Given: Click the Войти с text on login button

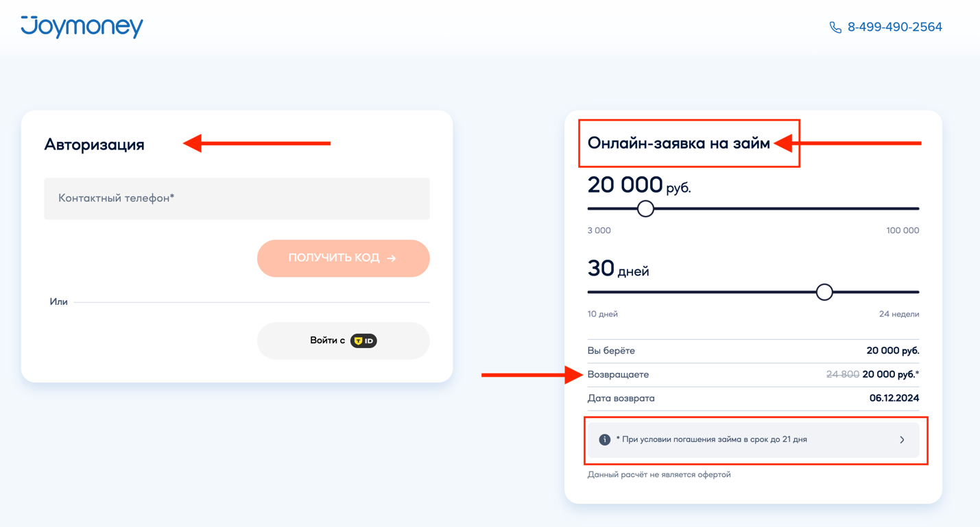Looking at the screenshot, I should [x=327, y=341].
